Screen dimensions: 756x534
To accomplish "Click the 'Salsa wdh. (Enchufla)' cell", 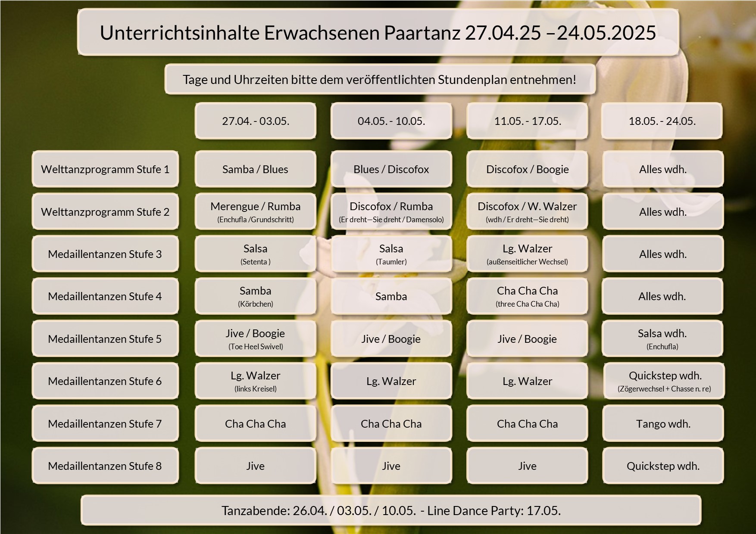I will [x=662, y=338].
